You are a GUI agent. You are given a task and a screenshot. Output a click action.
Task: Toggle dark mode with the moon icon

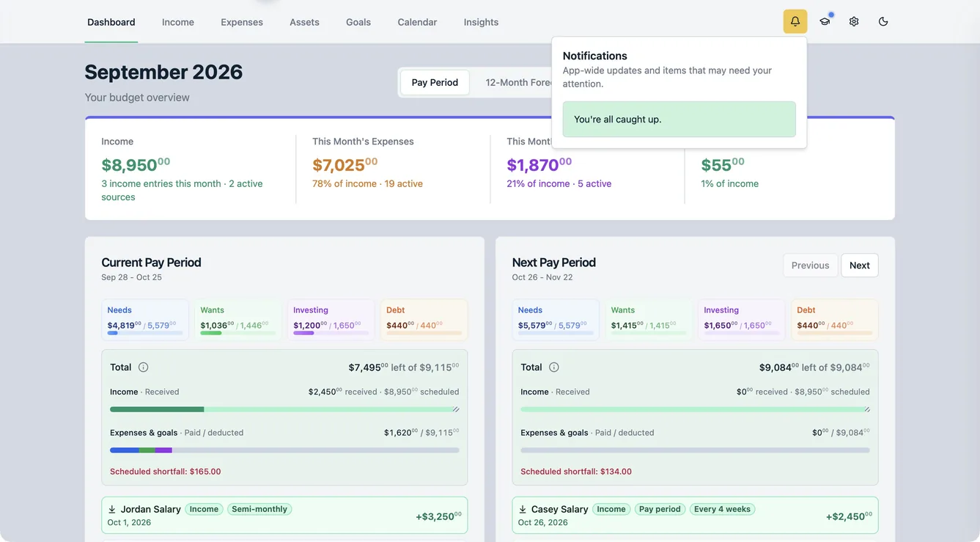pos(883,21)
